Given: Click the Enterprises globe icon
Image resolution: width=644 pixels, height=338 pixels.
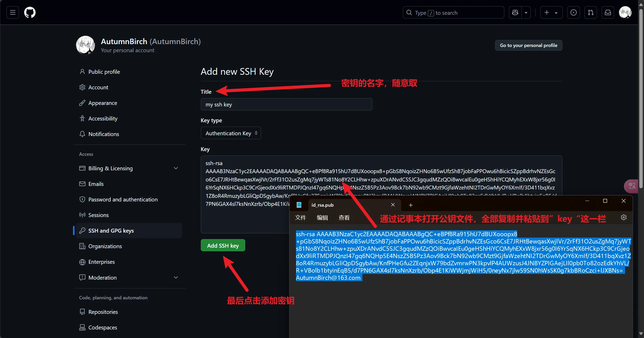Looking at the screenshot, I should coord(82,262).
